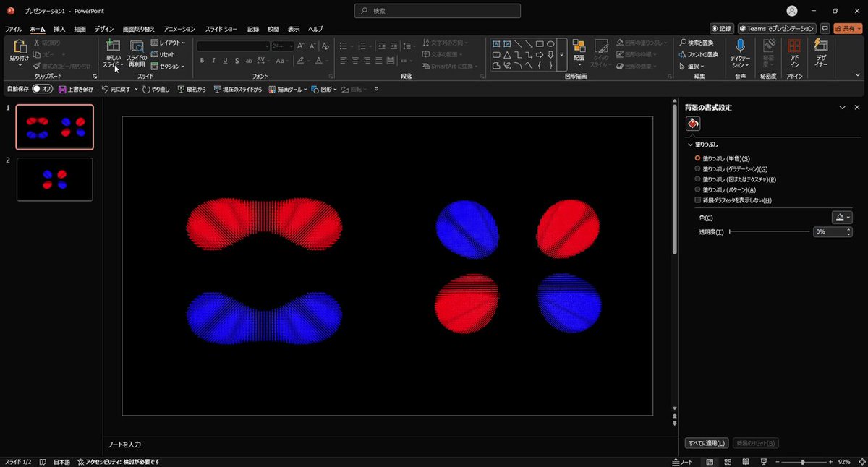This screenshot has height=467, width=868.
Task: Click the zoom in plus button
Action: pos(829,462)
